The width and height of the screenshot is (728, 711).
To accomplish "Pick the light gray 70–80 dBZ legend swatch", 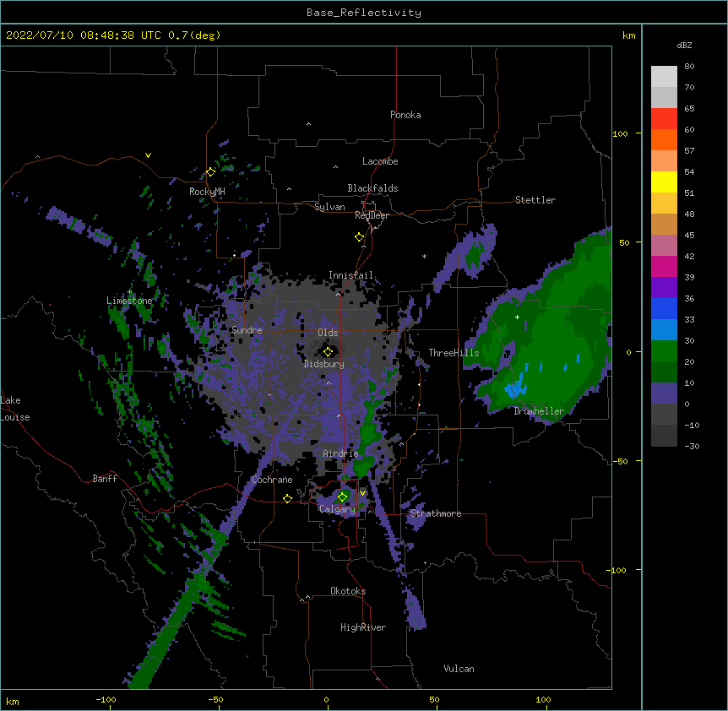I will pyautogui.click(x=664, y=77).
